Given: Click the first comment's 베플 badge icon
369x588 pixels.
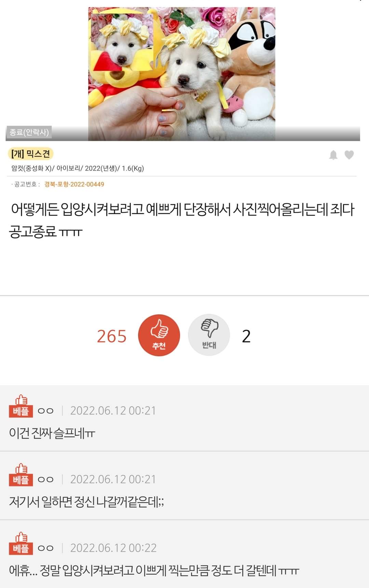Looking at the screenshot, I should (x=21, y=406).
